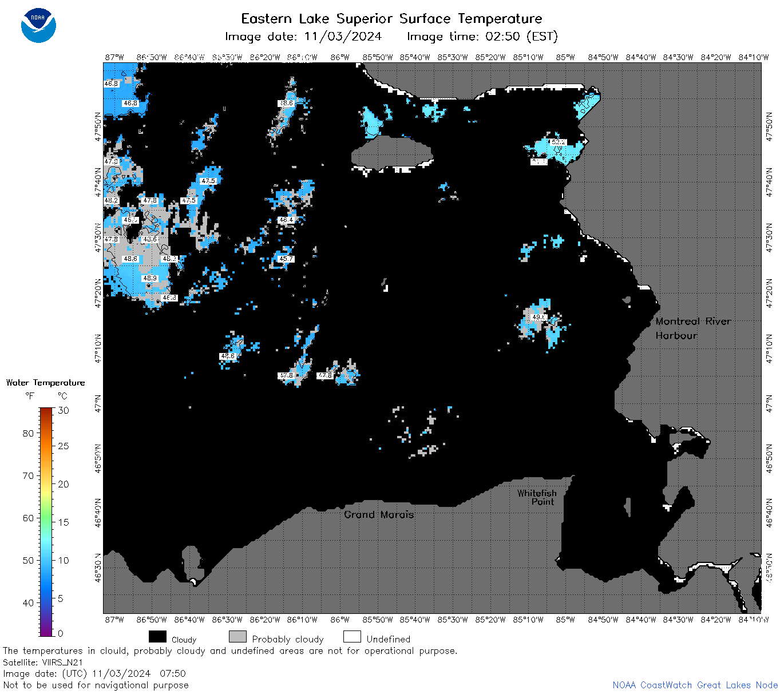Click the Grand Marais map label
The height and width of the screenshot is (694, 784).
(x=379, y=514)
